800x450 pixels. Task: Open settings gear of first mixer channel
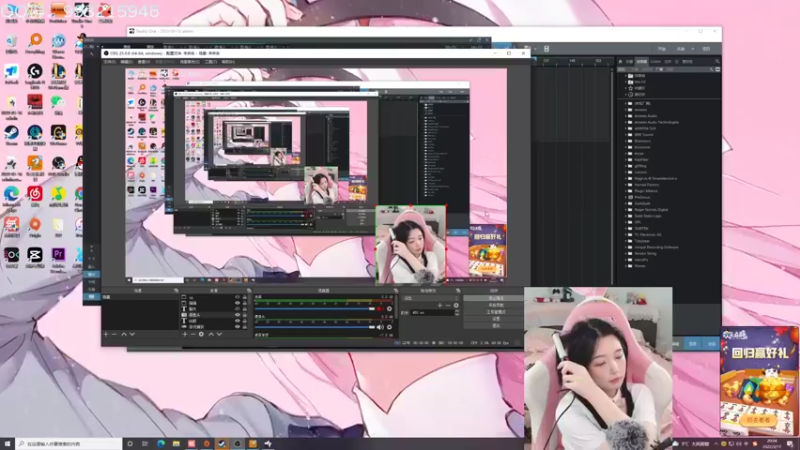coord(389,309)
